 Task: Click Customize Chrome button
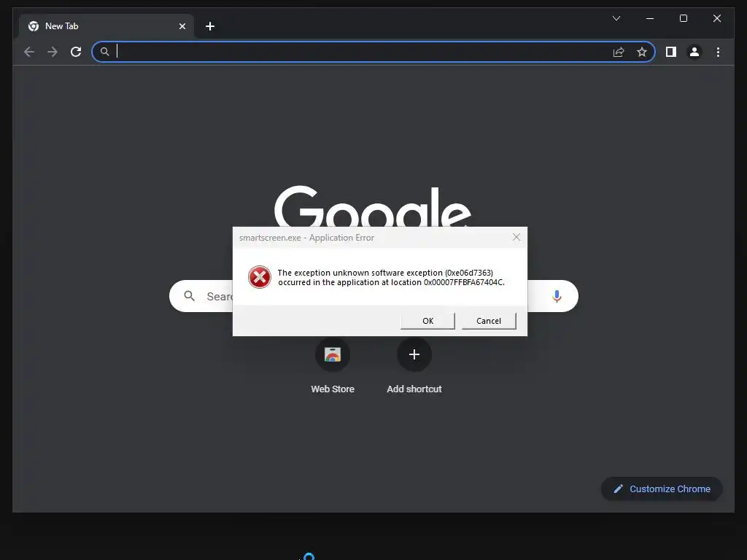pos(662,489)
